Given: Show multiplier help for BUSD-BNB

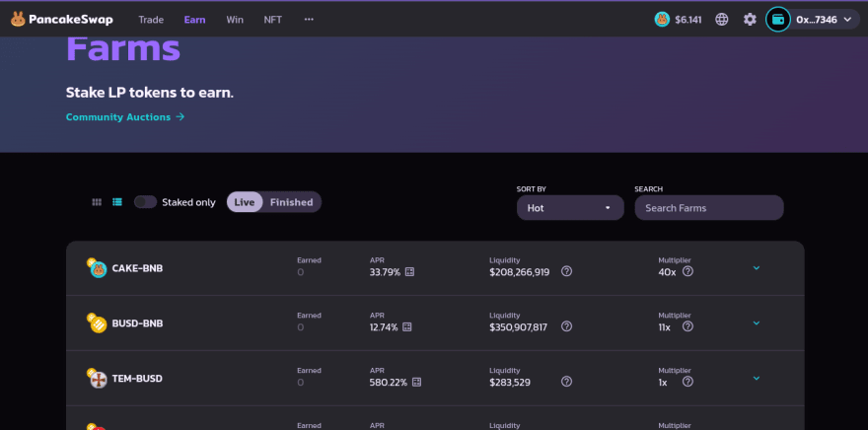Looking at the screenshot, I should [687, 326].
